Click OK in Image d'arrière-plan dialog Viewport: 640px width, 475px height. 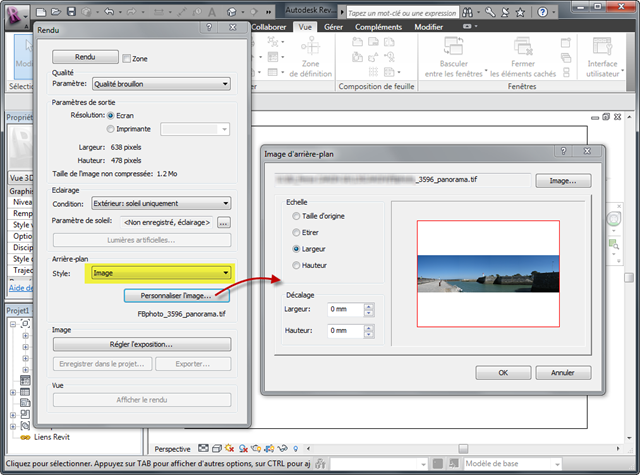[x=503, y=373]
